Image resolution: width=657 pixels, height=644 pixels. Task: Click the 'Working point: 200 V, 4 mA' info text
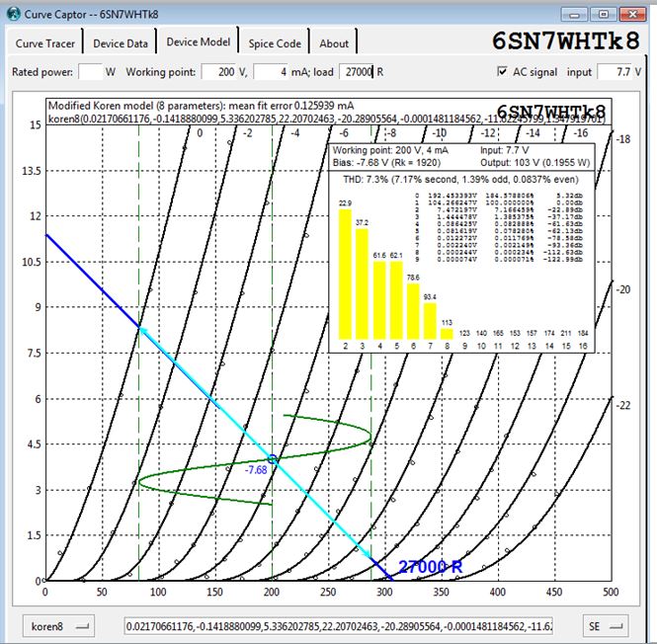(390, 150)
